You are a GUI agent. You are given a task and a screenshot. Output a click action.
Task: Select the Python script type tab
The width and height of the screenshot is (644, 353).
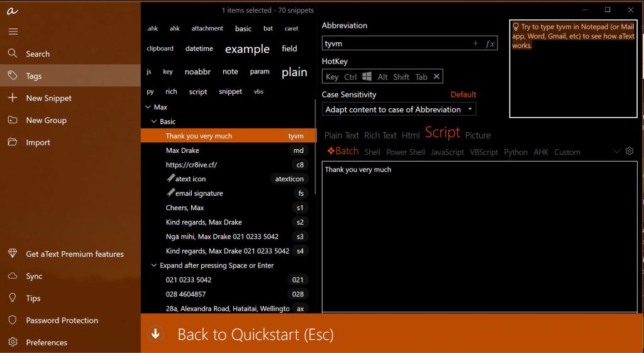click(515, 152)
